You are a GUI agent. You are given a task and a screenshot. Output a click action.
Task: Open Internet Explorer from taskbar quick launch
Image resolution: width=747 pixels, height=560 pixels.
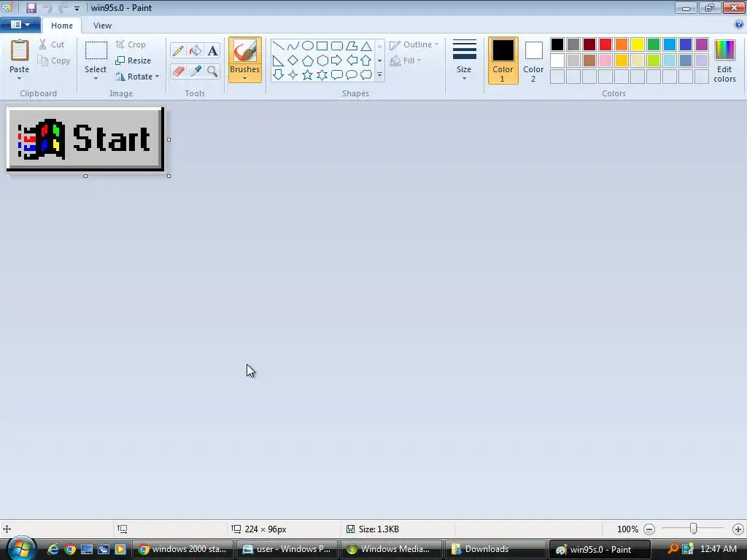(53, 549)
